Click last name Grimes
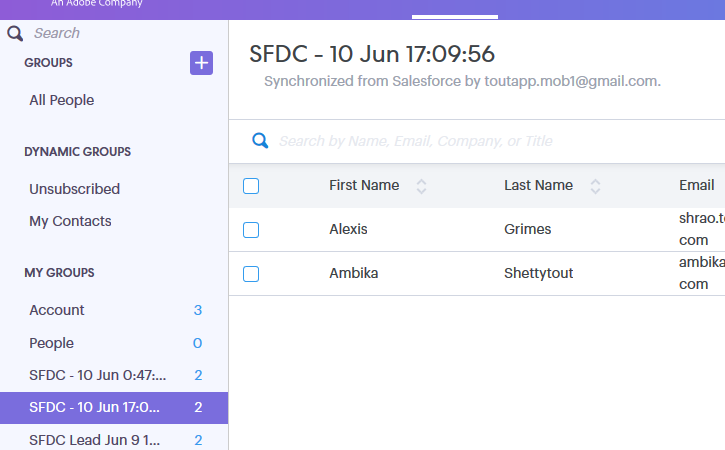Image resolution: width=725 pixels, height=450 pixels. [x=528, y=229]
